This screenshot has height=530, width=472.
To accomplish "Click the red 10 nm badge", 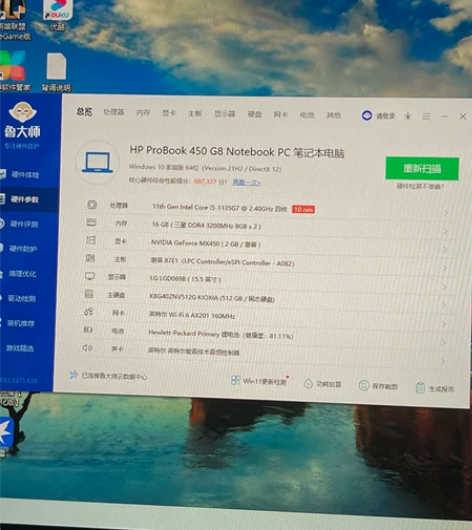I will [x=303, y=210].
